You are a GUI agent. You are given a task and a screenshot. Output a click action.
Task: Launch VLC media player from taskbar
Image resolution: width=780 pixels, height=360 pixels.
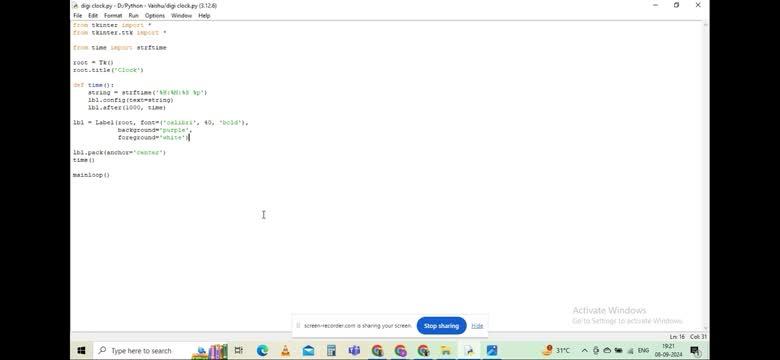[x=286, y=351]
